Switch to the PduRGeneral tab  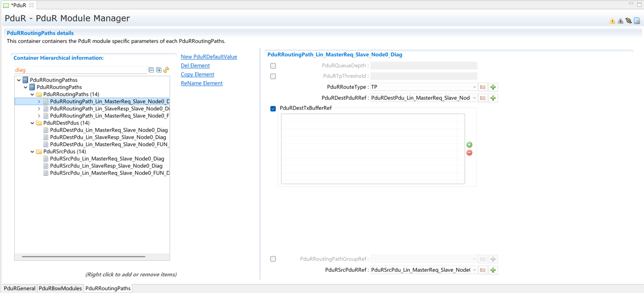tap(19, 288)
